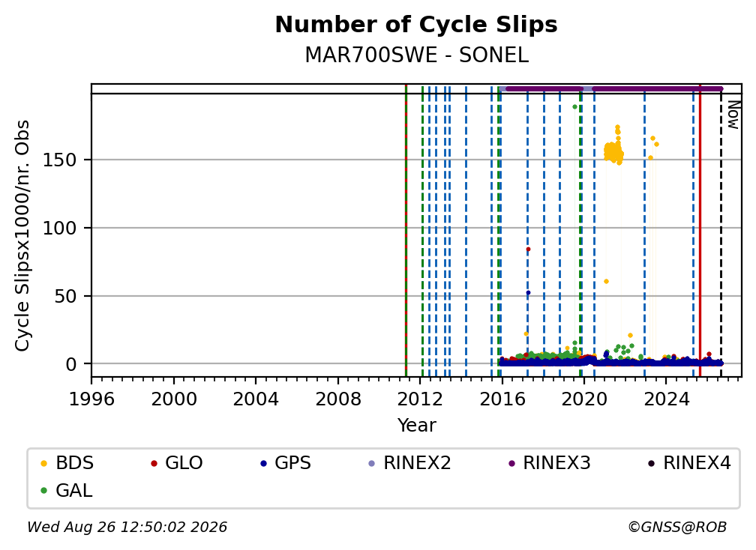Click the GAL green legend marker
This screenshot has width=756, height=550.
[x=43, y=491]
